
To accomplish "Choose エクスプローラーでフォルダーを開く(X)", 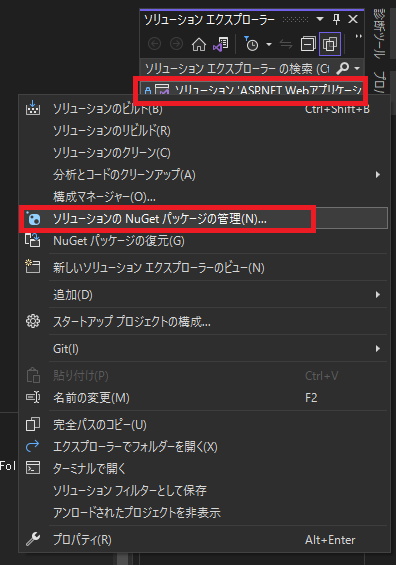I will click(x=205, y=447).
